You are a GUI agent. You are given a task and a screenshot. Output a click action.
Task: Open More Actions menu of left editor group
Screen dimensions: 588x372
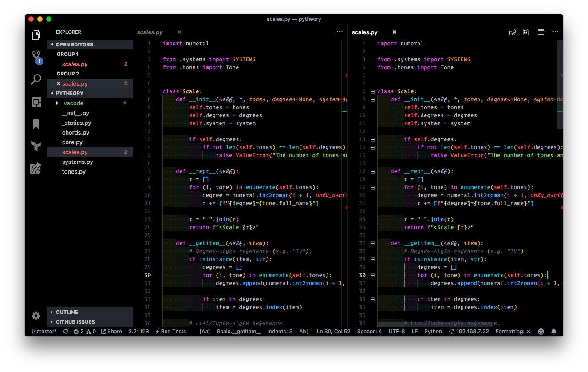pyautogui.click(x=339, y=32)
